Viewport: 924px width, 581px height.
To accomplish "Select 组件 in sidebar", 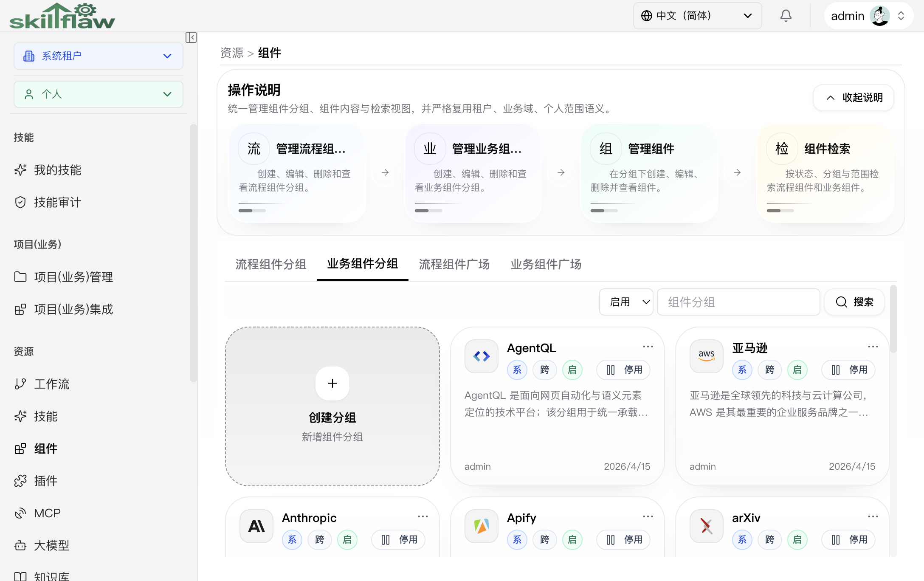I will pos(36,448).
